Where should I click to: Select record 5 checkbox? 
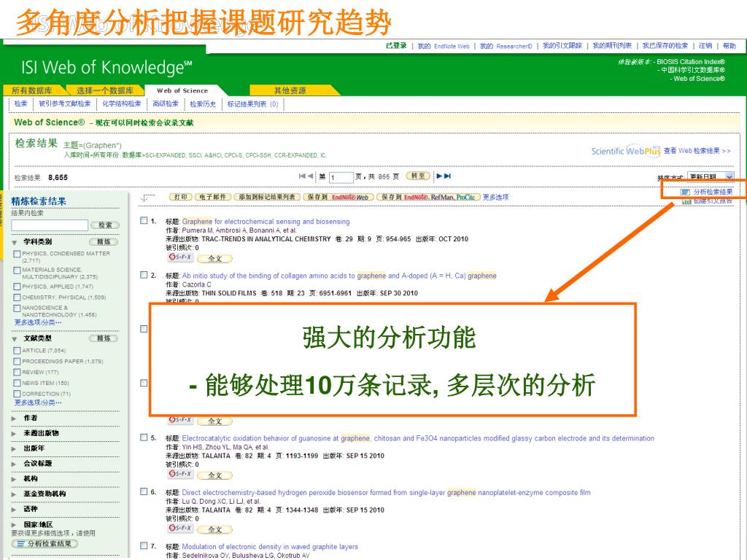click(144, 437)
